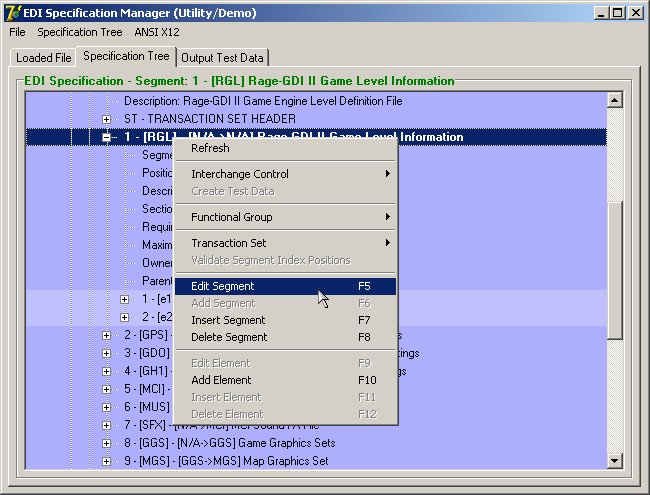Choose Add Element F10
The image size is (650, 495).
(285, 380)
